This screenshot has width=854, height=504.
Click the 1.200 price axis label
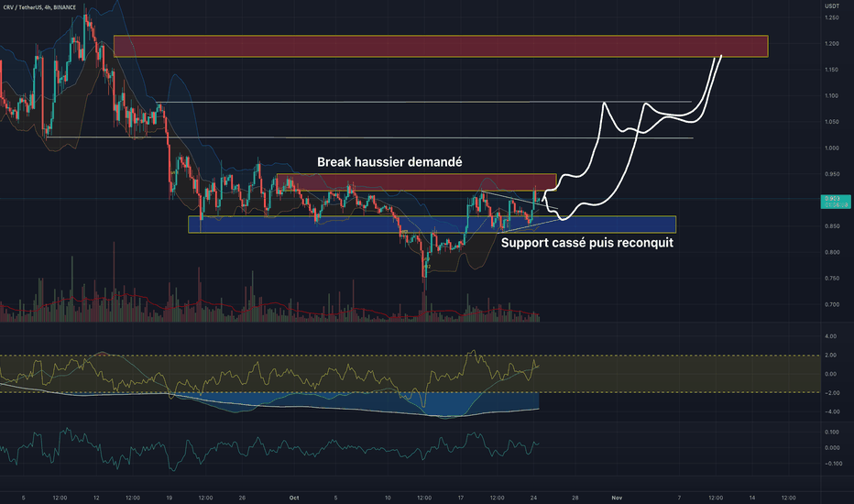(832, 44)
